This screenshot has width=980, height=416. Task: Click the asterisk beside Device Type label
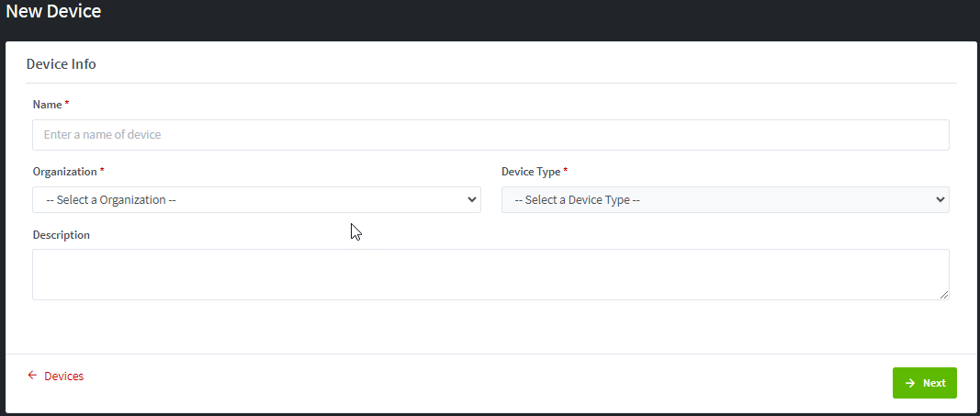click(566, 172)
